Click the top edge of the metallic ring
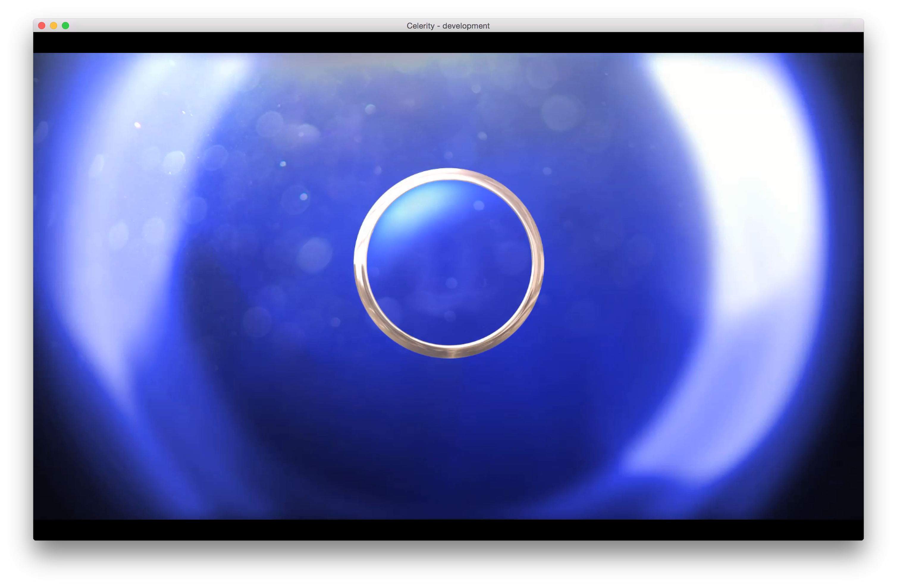897x588 pixels. coord(448,174)
